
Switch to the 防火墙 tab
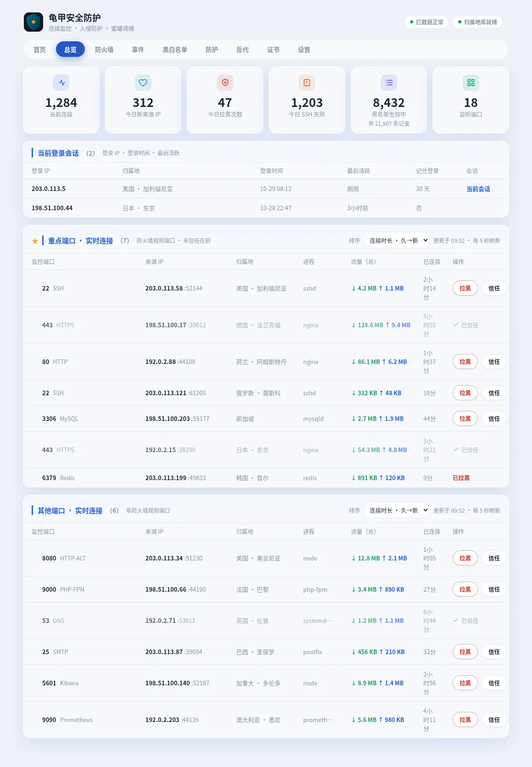(104, 50)
